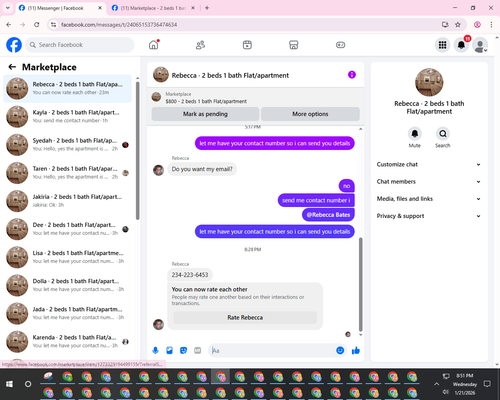
Task: Choose a GIF icon
Action: 198,350
